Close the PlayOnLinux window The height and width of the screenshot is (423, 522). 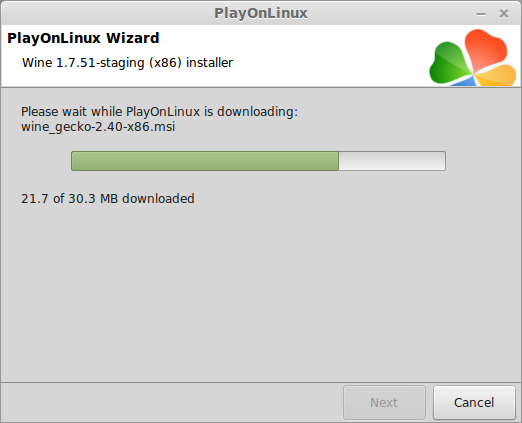coord(504,14)
